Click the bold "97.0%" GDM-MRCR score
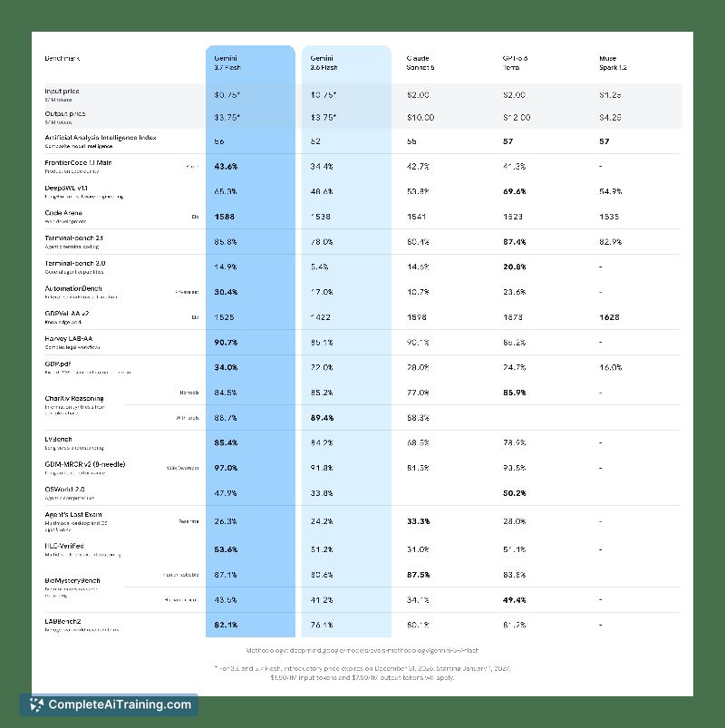 coord(226,468)
